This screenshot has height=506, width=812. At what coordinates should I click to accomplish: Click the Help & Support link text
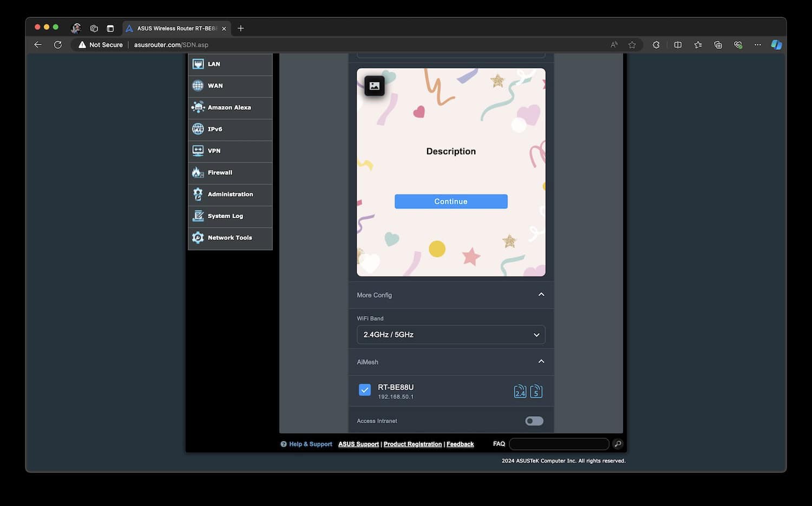pos(311,444)
